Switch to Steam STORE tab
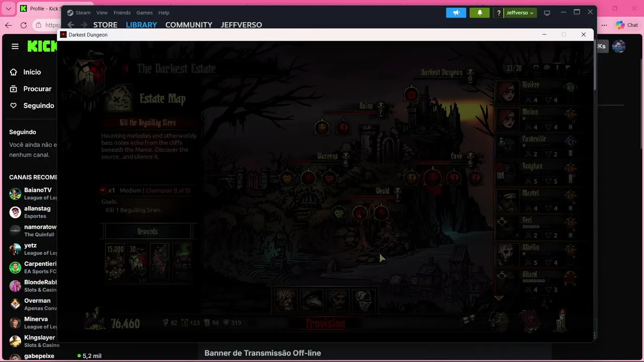 [x=105, y=25]
